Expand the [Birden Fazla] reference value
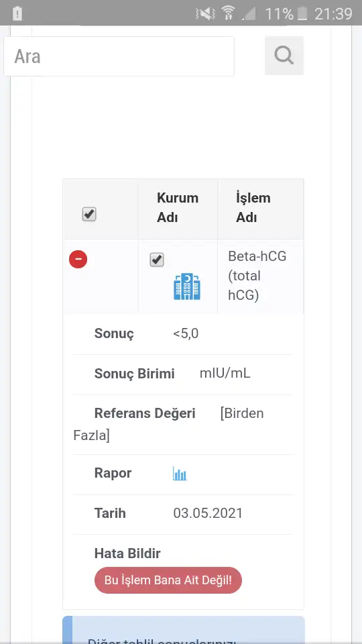 pyautogui.click(x=168, y=424)
